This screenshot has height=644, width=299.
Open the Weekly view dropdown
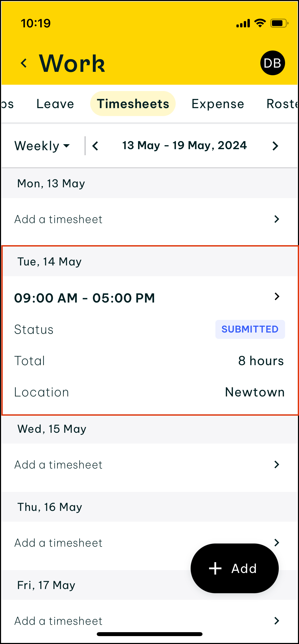42,146
